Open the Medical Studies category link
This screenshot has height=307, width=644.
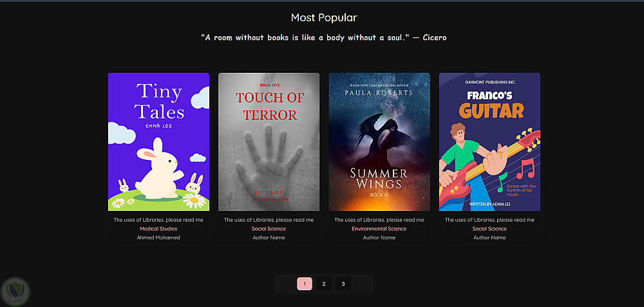(x=158, y=229)
